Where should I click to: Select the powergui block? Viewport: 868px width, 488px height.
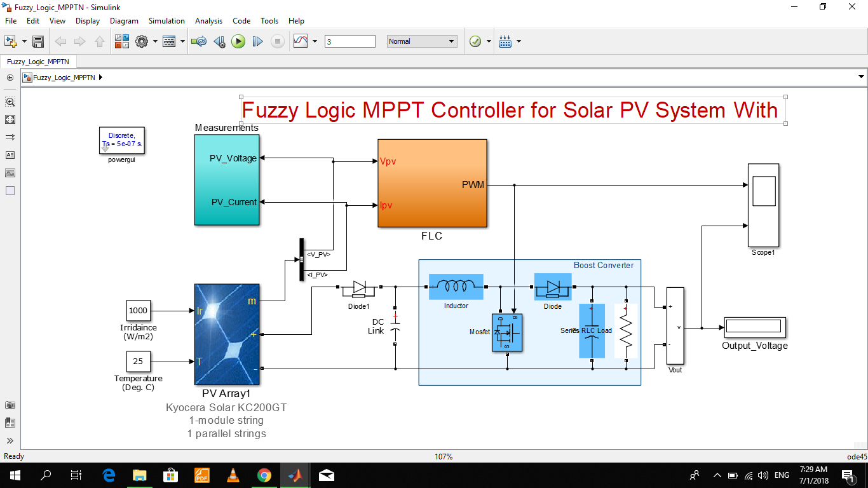[x=121, y=140]
